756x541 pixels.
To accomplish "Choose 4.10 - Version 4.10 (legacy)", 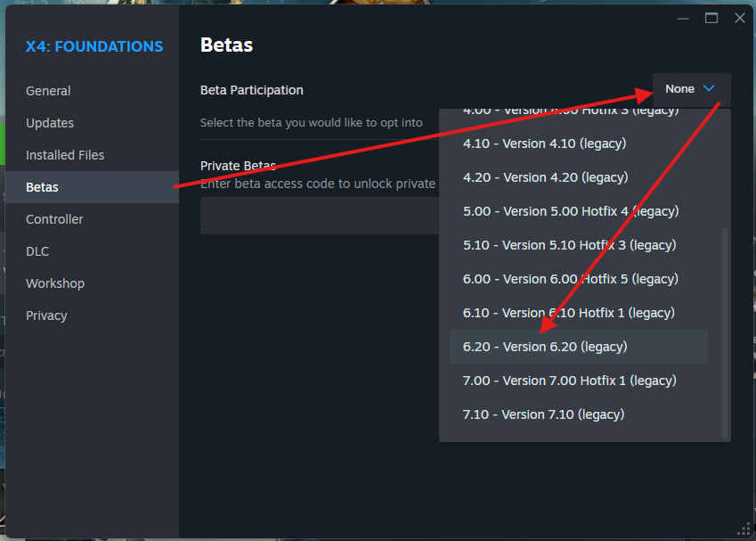I will (544, 143).
